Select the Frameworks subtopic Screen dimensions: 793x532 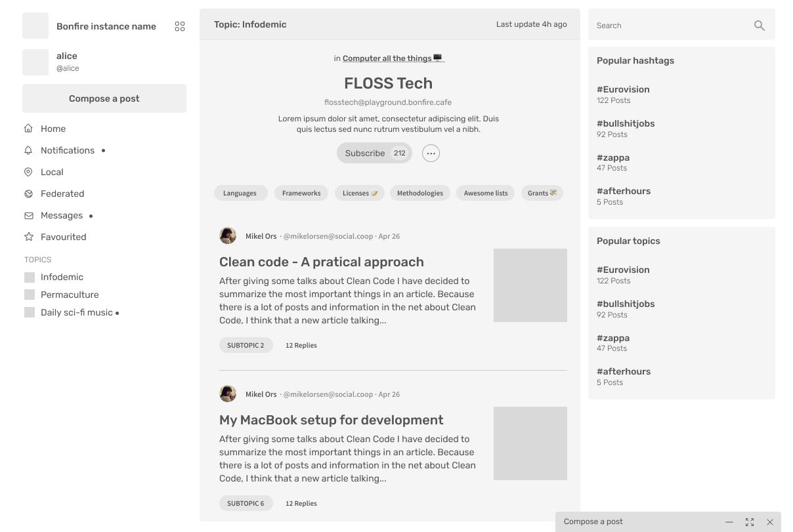click(x=301, y=193)
